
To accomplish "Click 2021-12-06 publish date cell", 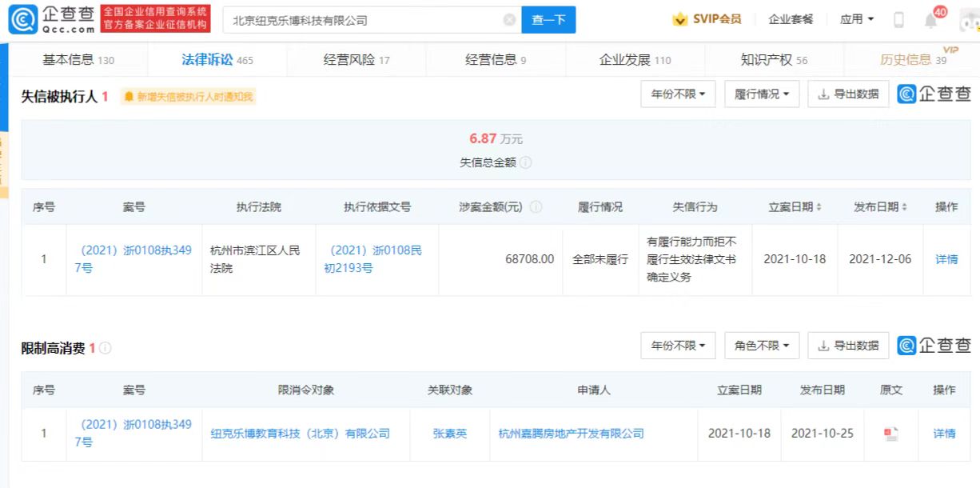I will point(880,259).
